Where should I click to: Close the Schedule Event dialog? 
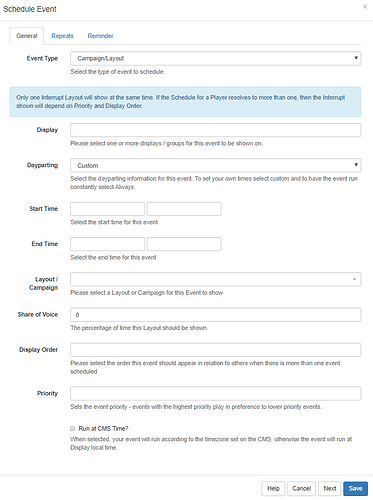(x=365, y=7)
